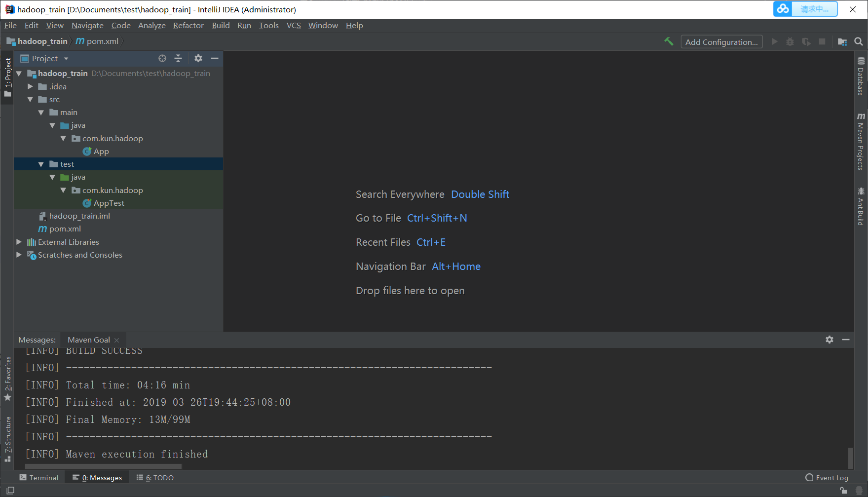The width and height of the screenshot is (868, 497).
Task: Click the Stop square icon
Action: coord(822,42)
